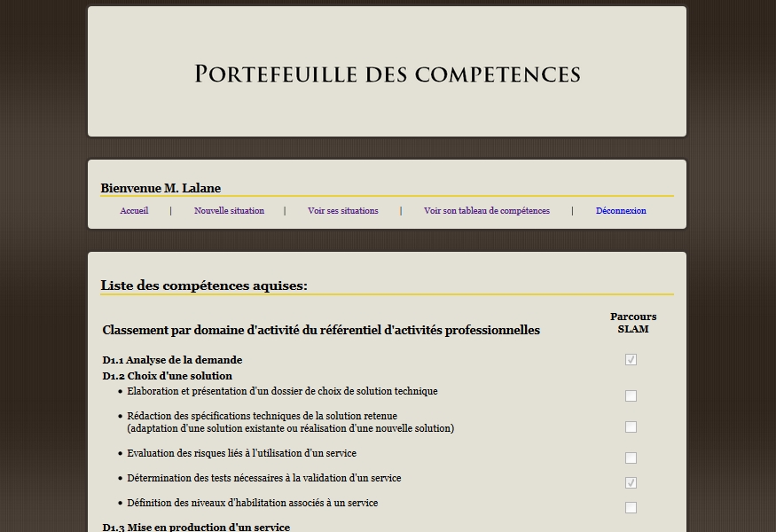Click the Parcours SLAM column header

633,323
